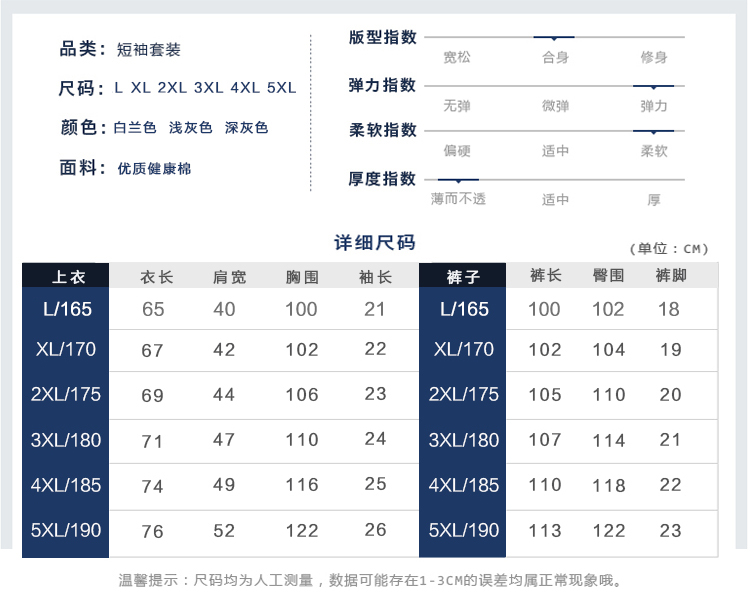Click the 版型指数 slider marker at 合身
The width and height of the screenshot is (750, 608).
(554, 37)
